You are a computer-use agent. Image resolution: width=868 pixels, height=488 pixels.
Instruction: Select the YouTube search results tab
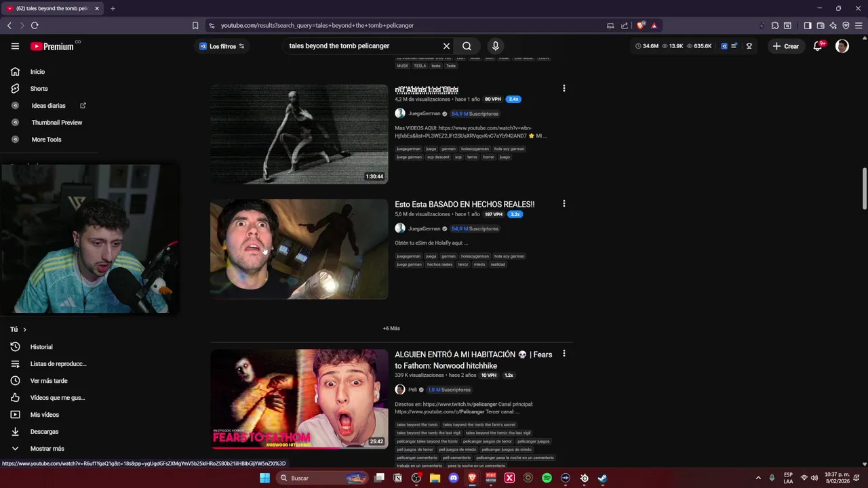tap(53, 8)
